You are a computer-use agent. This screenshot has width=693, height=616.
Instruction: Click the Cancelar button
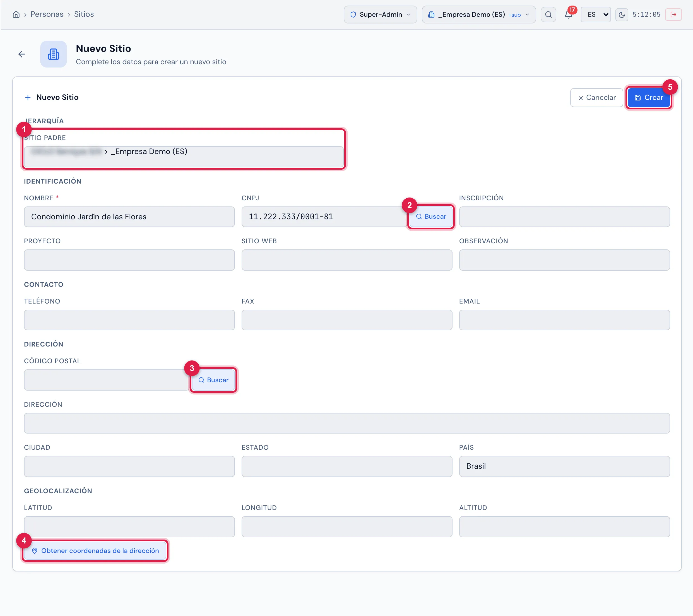pos(596,98)
